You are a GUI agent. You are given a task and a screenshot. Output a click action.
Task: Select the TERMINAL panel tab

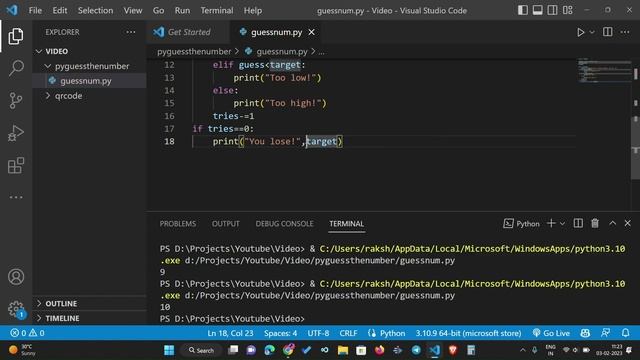347,224
